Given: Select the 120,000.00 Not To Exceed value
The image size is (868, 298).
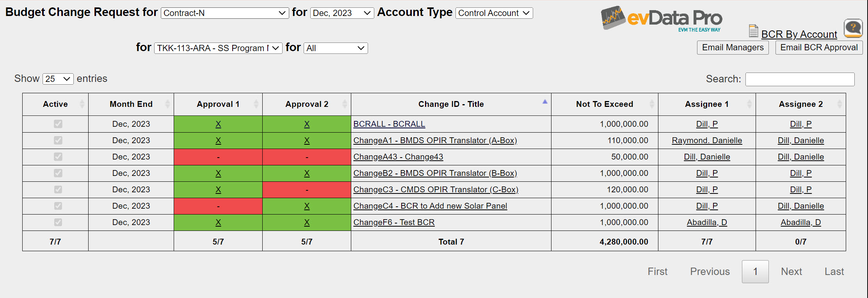Looking at the screenshot, I should (x=628, y=190).
